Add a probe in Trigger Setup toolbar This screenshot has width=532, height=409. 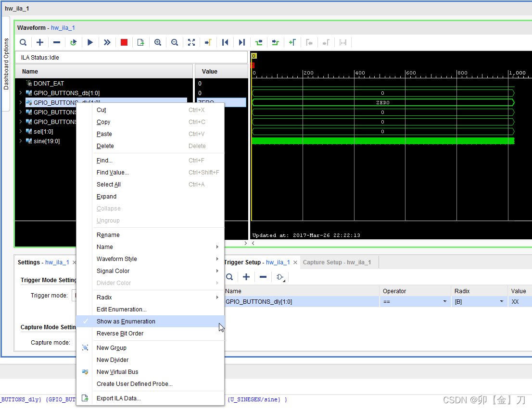(246, 277)
